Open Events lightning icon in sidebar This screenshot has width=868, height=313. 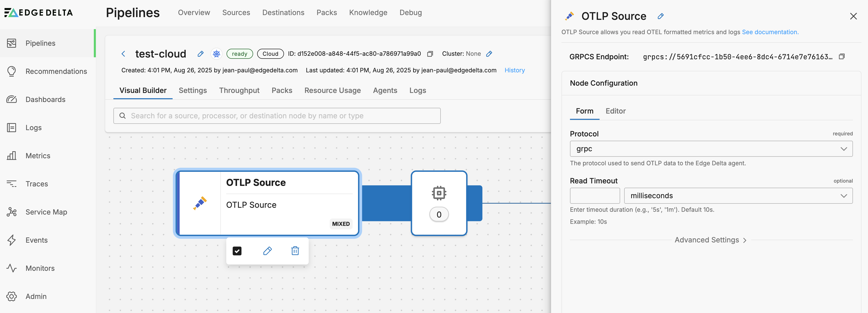[12, 240]
